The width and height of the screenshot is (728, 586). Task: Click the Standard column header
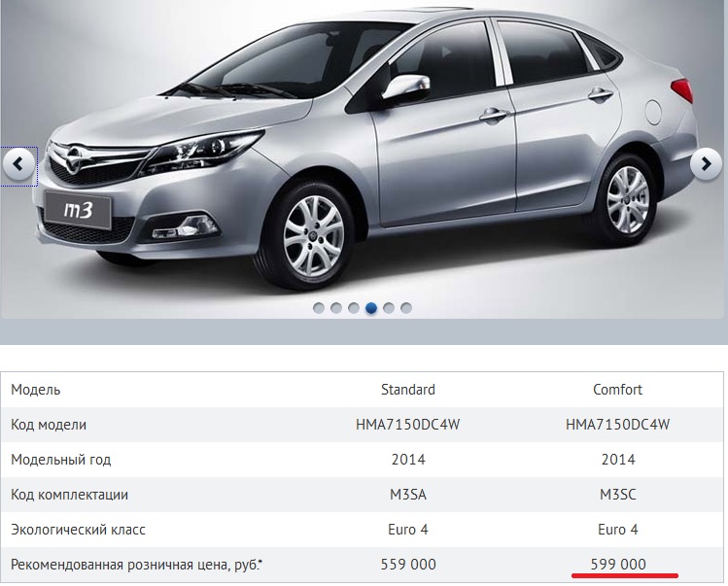408,390
